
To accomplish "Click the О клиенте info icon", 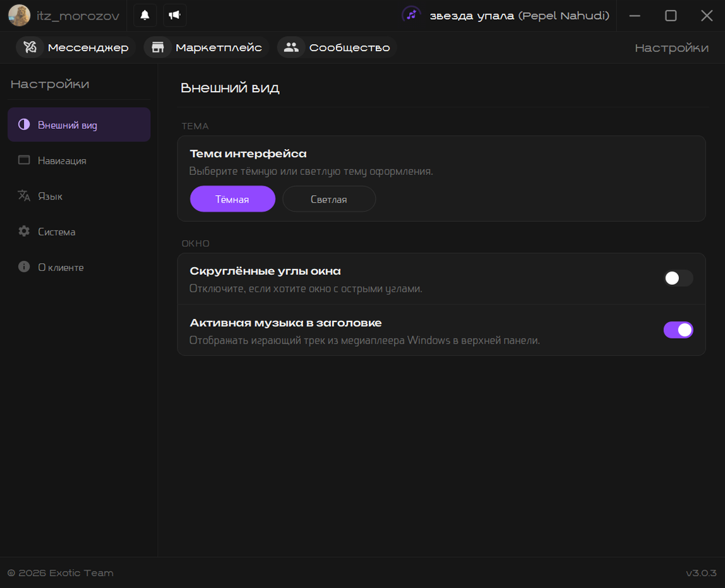I will [x=24, y=267].
